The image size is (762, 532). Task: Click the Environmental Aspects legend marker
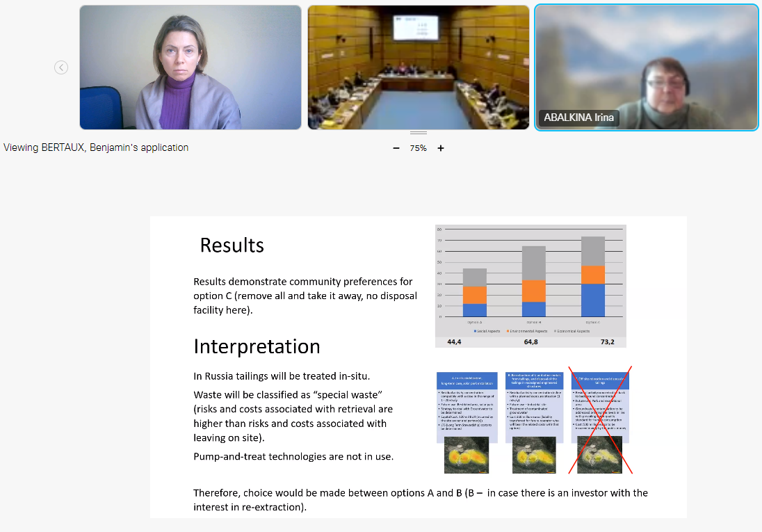[x=508, y=332]
